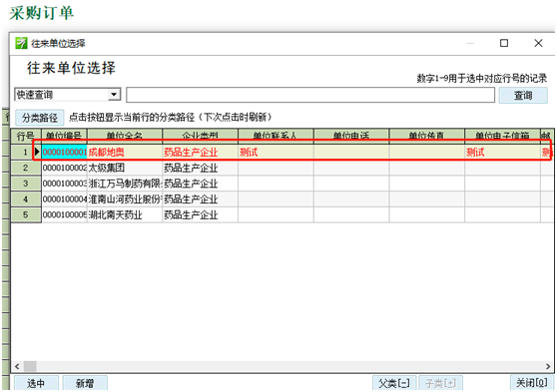The width and height of the screenshot is (557, 392).
Task: Click the cell 成都地奥
Action: [x=125, y=153]
